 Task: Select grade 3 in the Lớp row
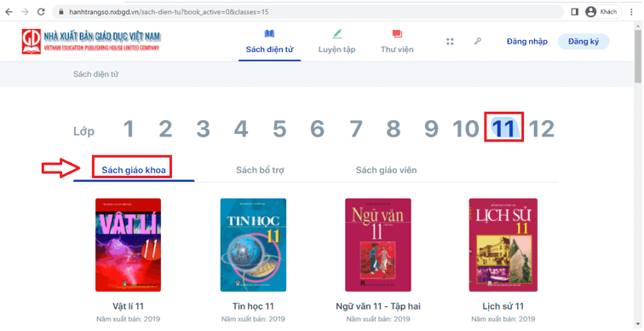tap(204, 129)
